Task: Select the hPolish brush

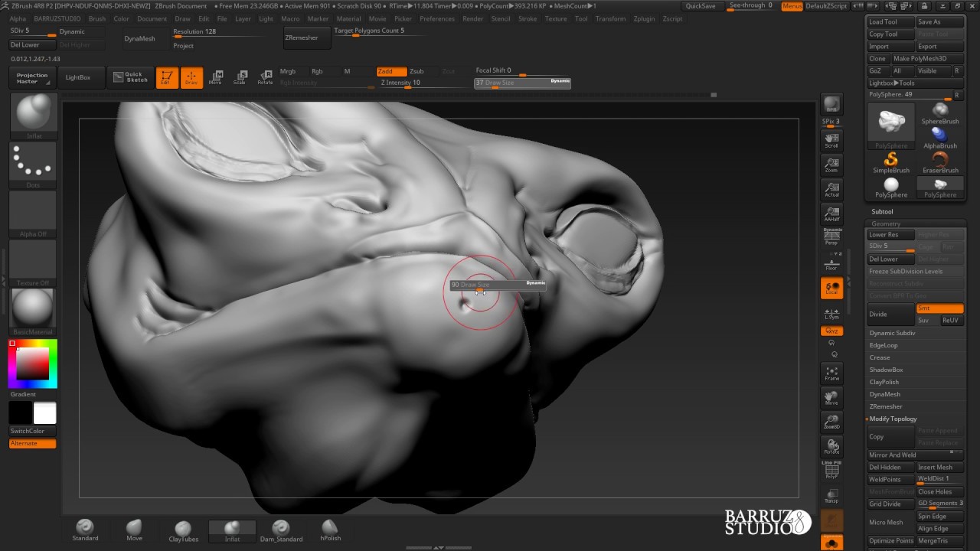Action: point(330,530)
